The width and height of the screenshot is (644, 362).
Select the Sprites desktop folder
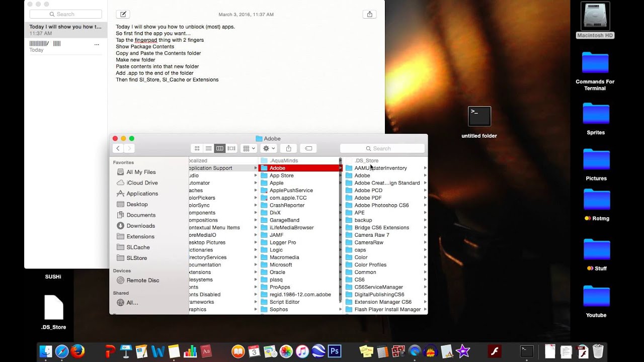pos(596,119)
